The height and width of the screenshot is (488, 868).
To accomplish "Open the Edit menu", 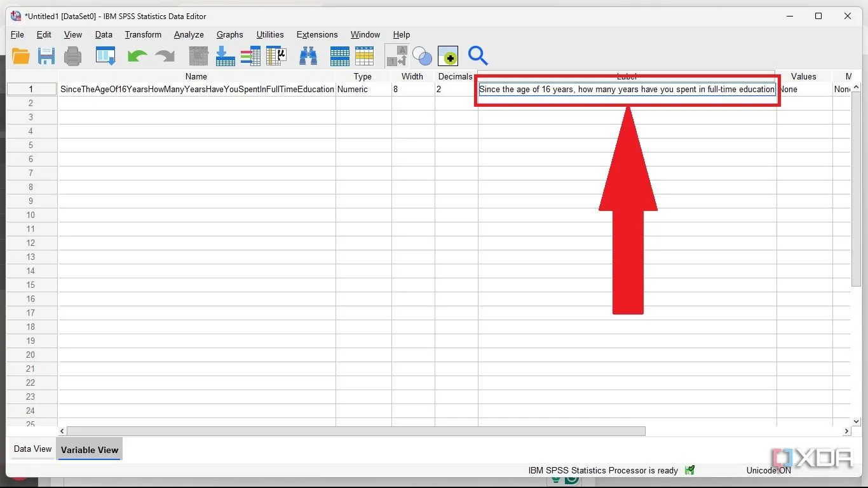I will [x=44, y=34].
